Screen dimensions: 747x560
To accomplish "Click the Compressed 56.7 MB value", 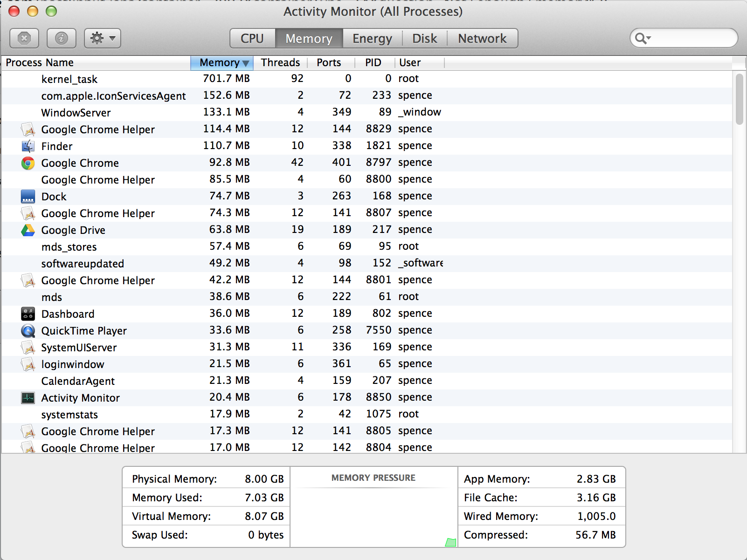I will click(596, 535).
